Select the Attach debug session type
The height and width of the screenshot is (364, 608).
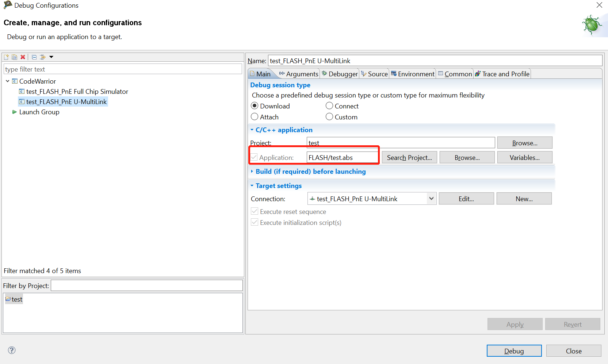pos(255,116)
